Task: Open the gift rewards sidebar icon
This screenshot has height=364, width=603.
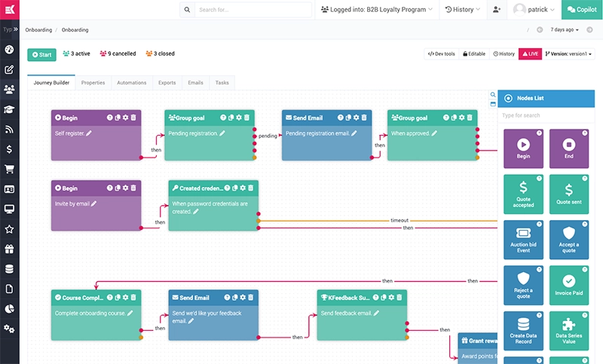Action: tap(9, 249)
